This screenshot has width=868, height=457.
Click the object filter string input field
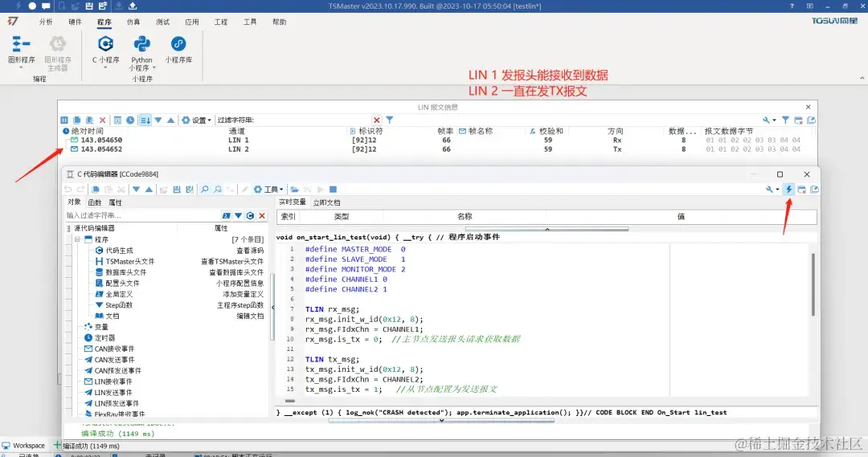point(141,215)
